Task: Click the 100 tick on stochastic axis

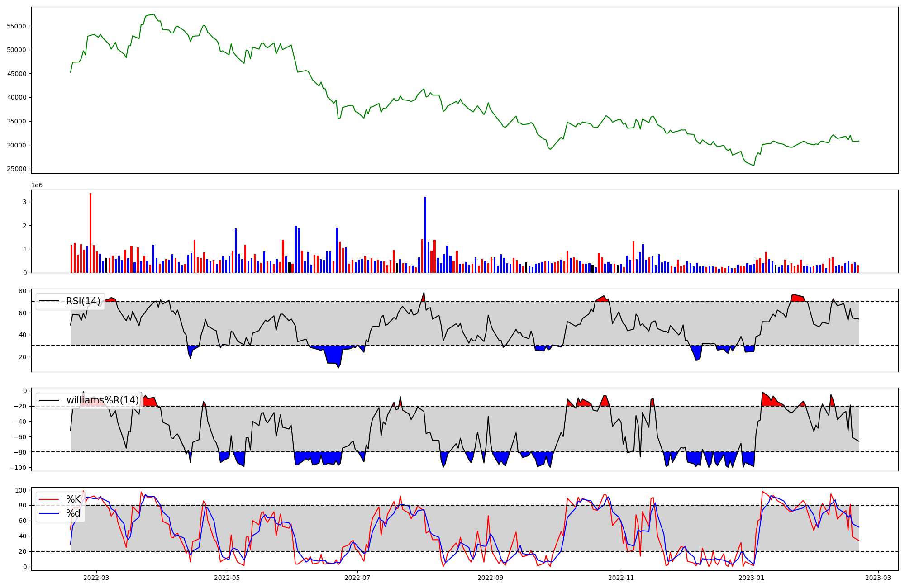Action: (x=21, y=490)
